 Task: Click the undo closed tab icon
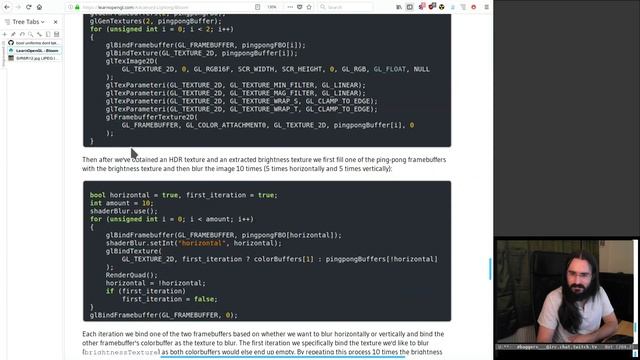pyautogui.click(x=22, y=34)
